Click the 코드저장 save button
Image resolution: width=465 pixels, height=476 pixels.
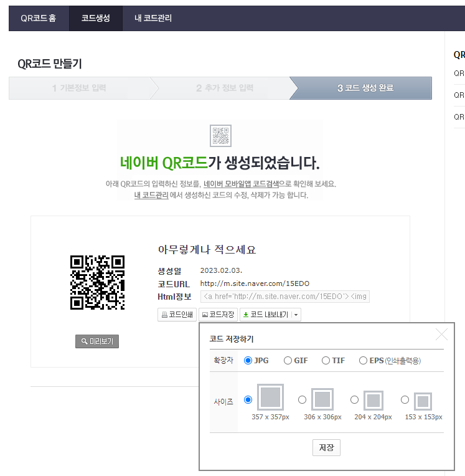point(218,315)
